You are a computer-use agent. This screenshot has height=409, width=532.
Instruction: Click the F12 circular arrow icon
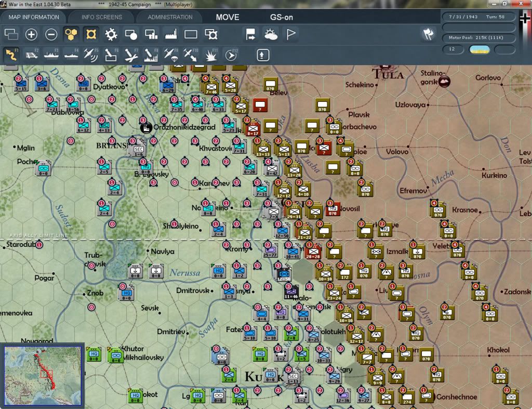point(231,55)
